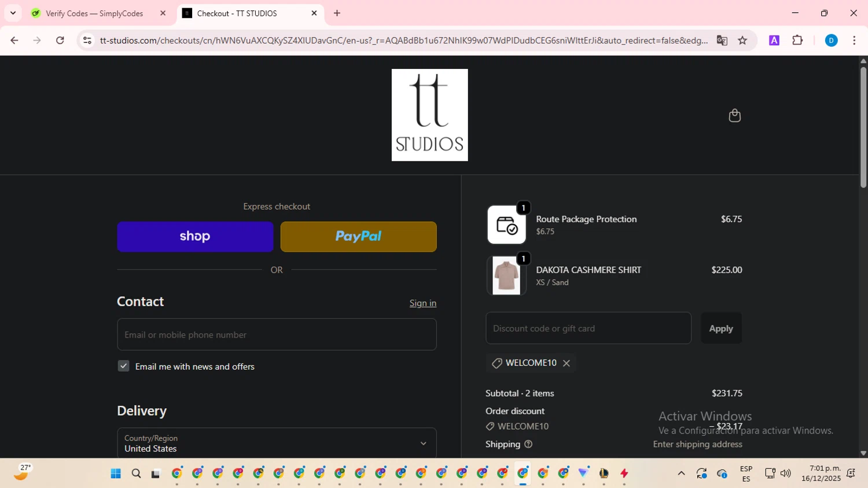
Task: Pay with Shop express checkout
Action: click(x=195, y=237)
